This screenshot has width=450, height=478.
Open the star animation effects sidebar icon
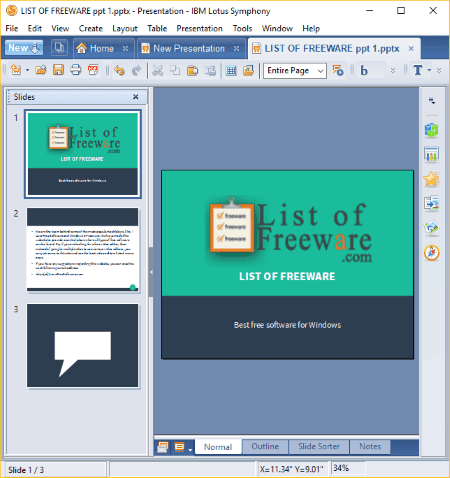[x=432, y=179]
